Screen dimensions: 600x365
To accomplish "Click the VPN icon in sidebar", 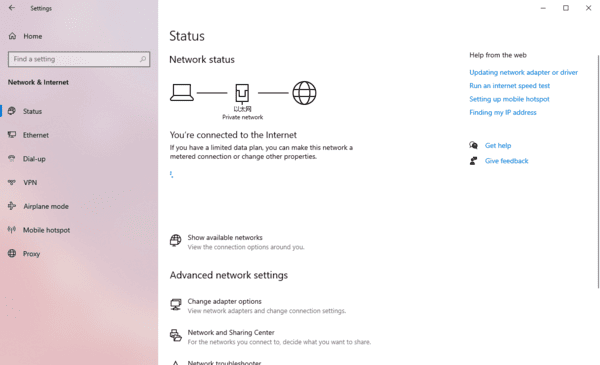I will (12, 182).
